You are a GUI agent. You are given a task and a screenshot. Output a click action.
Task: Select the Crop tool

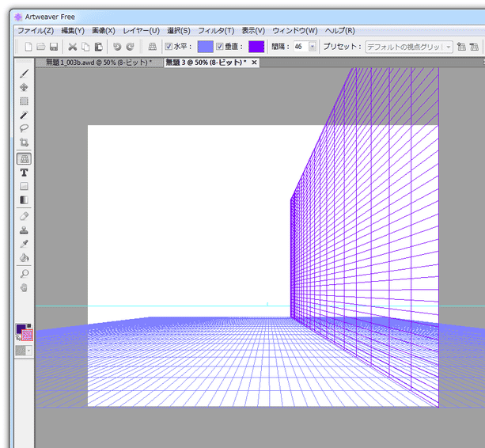click(x=24, y=142)
